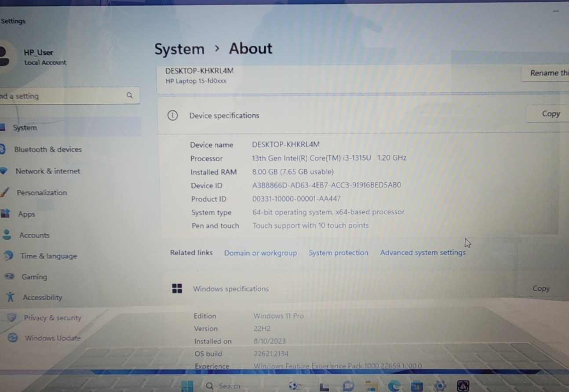This screenshot has height=392, width=569.
Task: Collapse the Device specifications section header
Action: point(363,116)
